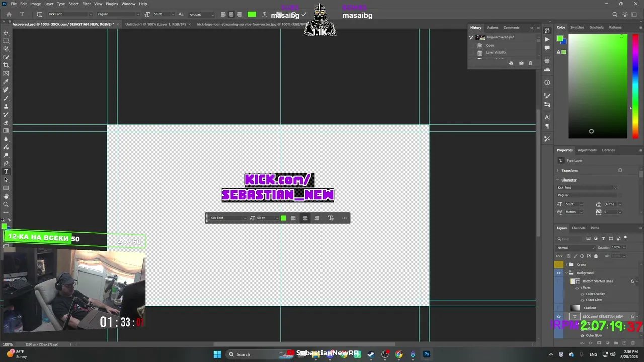This screenshot has height=362, width=644.
Task: Hide the Background group layer
Action: 558,273
